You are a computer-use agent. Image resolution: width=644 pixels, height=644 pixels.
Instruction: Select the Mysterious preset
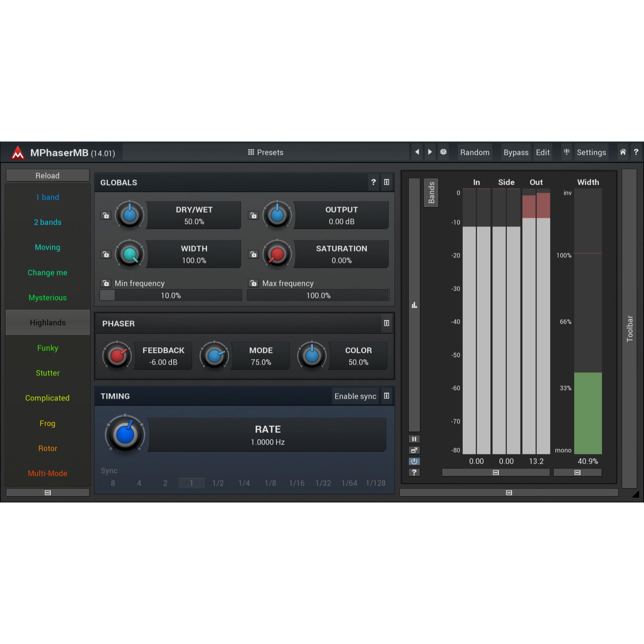(48, 298)
